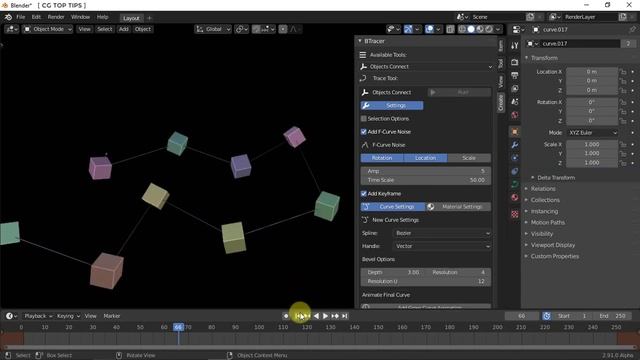
Task: Toggle the snapping magnet icon
Action: click(x=257, y=29)
